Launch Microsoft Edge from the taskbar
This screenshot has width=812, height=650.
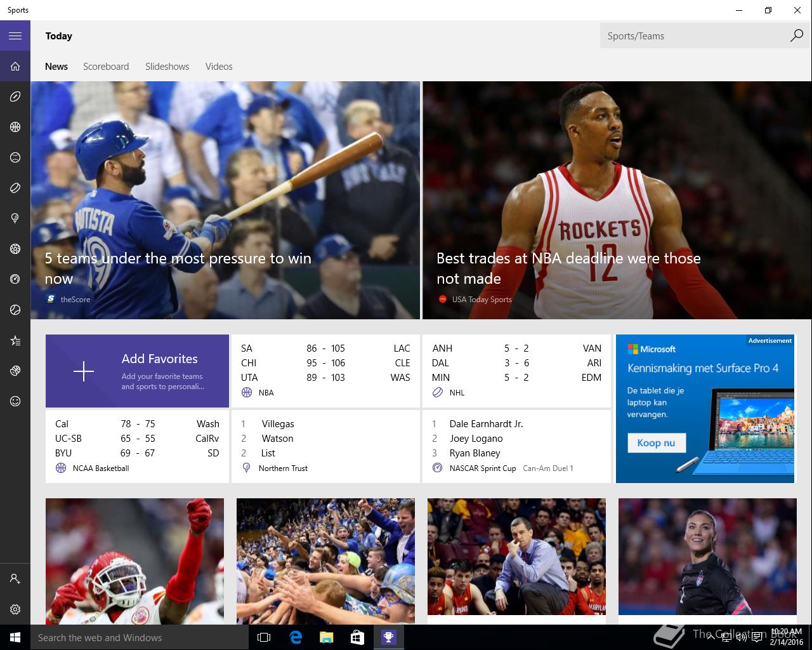point(296,637)
